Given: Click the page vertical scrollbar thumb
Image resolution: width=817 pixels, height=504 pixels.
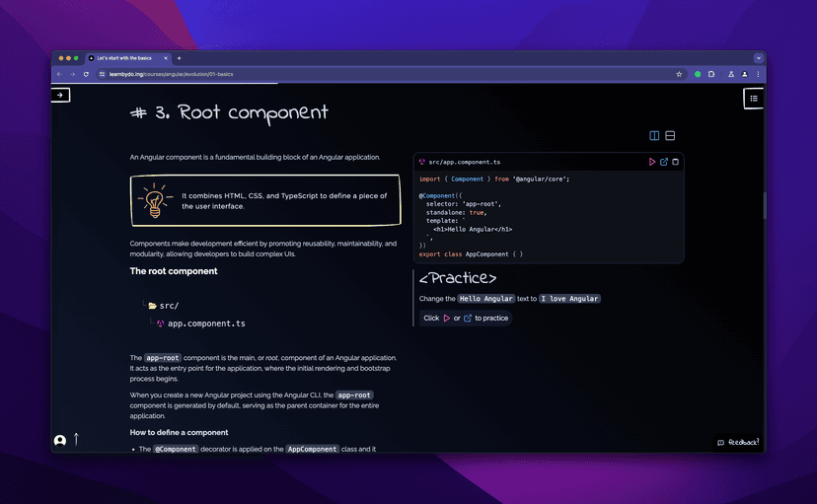Looking at the screenshot, I should 765,206.
